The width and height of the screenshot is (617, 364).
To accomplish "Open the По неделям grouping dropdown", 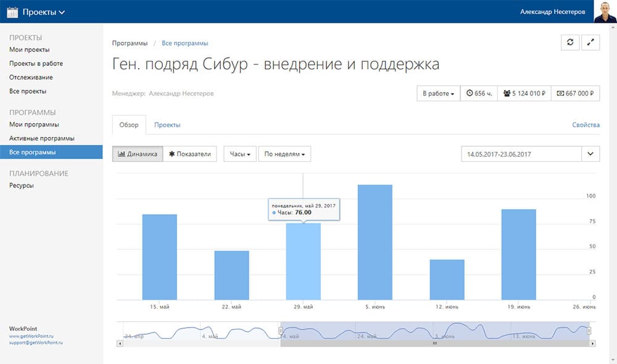I will tap(284, 154).
